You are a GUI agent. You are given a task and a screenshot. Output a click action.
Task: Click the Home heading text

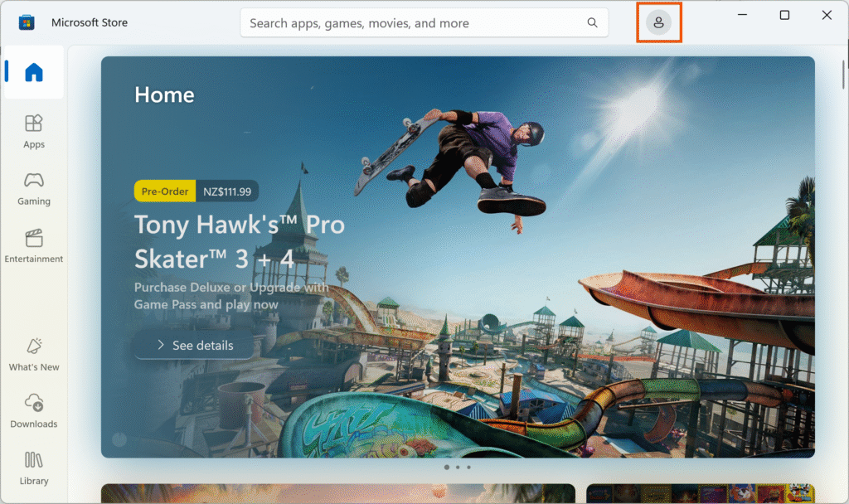tap(164, 94)
